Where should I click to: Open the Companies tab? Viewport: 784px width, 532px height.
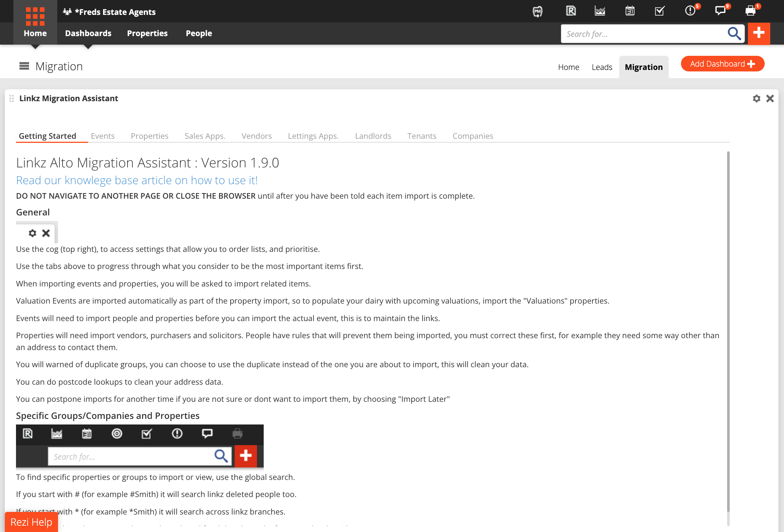pyautogui.click(x=473, y=136)
